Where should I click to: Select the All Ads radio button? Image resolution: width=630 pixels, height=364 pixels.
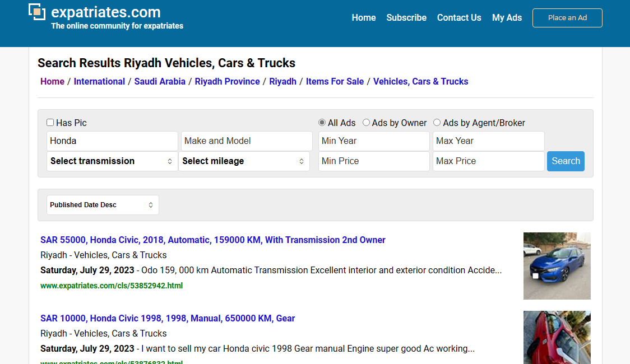(x=322, y=123)
